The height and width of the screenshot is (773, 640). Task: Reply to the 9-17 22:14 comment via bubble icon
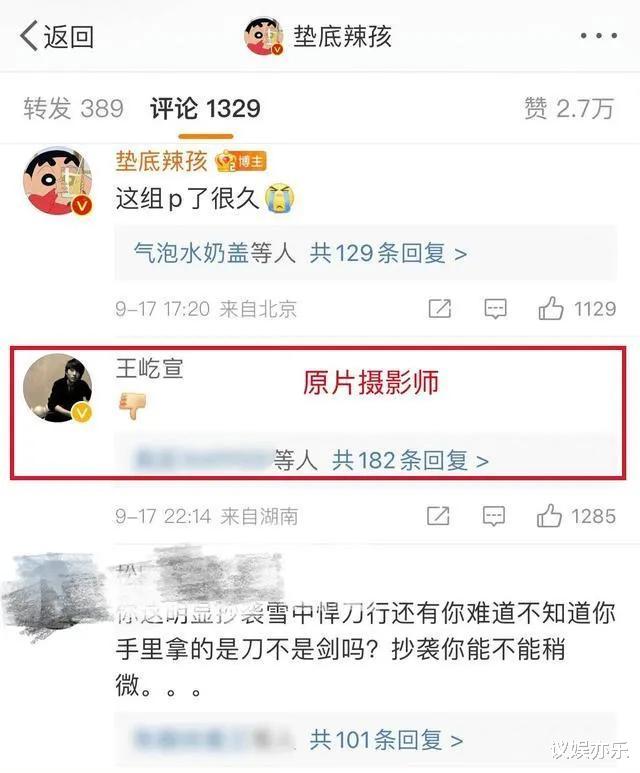494,517
